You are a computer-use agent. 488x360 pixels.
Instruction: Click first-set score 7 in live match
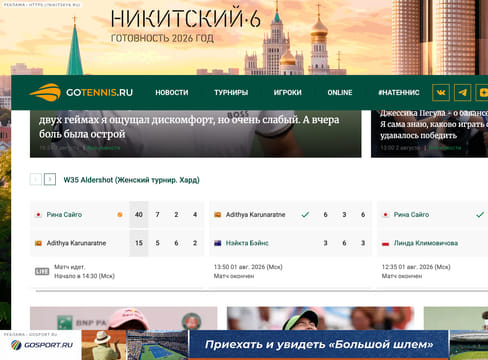tap(157, 215)
